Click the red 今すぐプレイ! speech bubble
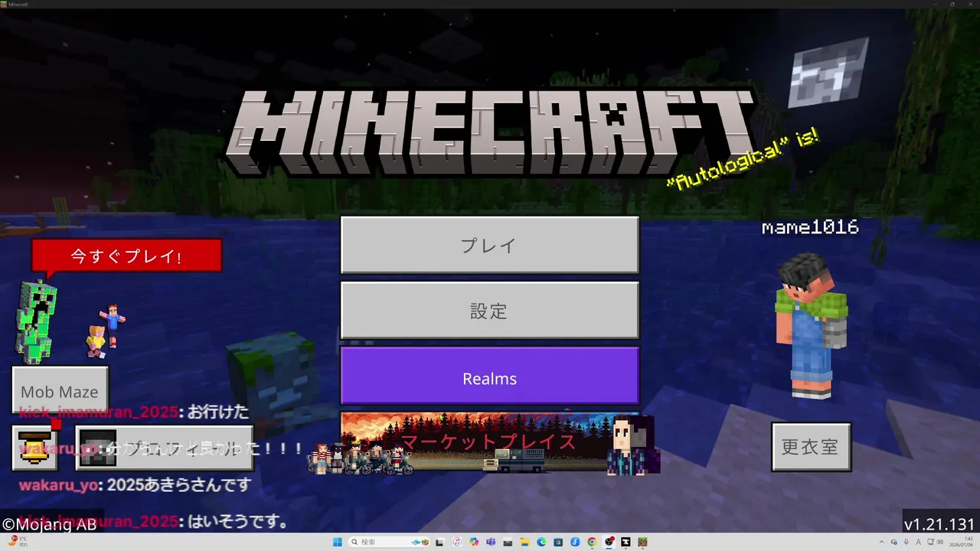This screenshot has width=980, height=551. click(x=126, y=256)
